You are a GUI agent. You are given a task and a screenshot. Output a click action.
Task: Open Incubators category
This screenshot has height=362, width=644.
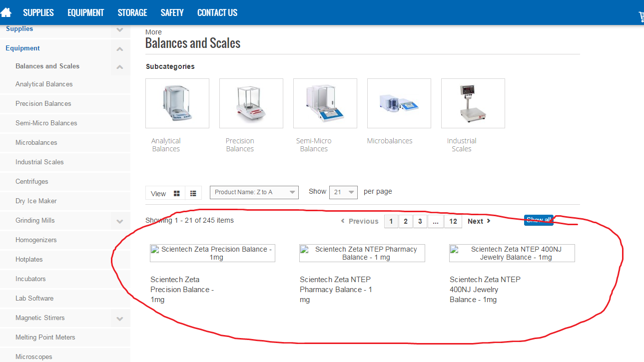click(30, 279)
